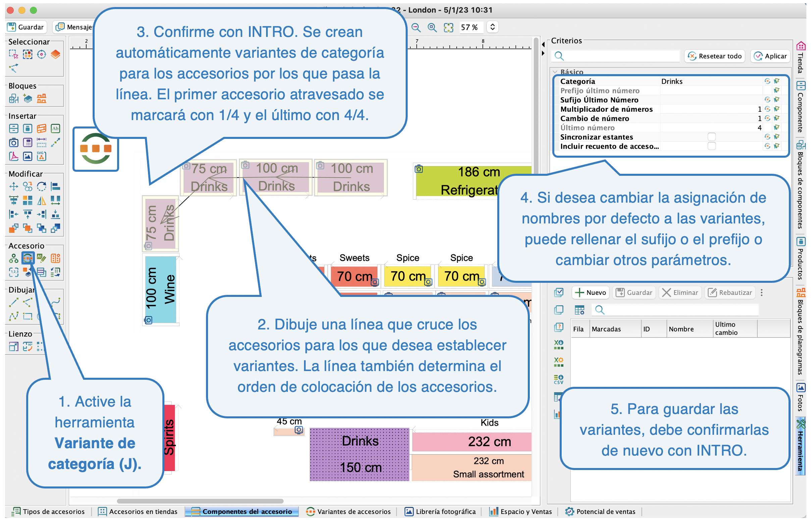Click the Aplicar button
The height and width of the screenshot is (520, 812).
point(770,56)
